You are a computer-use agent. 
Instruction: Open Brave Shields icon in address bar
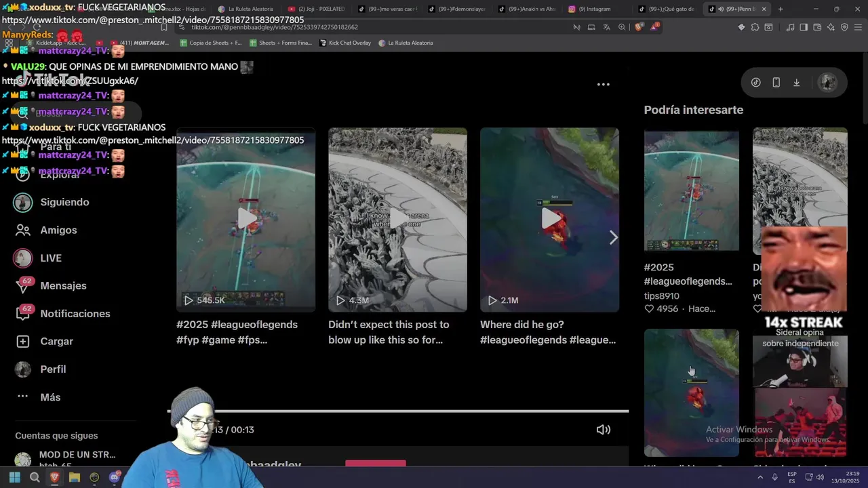click(x=639, y=27)
